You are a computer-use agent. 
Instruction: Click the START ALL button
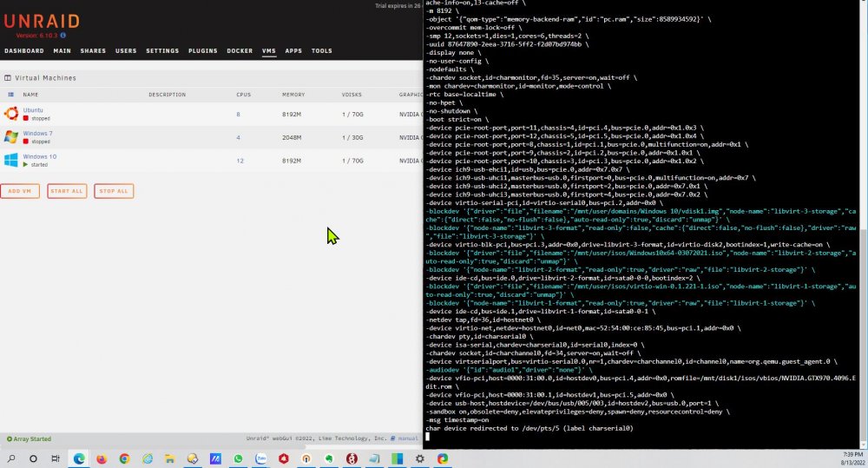67,191
